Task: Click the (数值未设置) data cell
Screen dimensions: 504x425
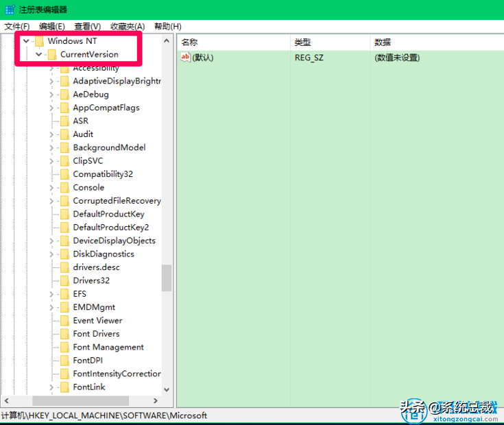Action: [397, 58]
